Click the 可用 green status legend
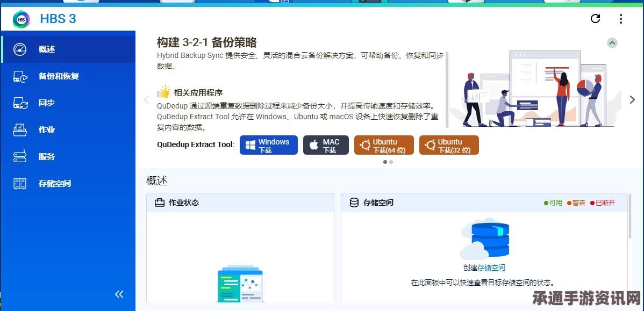 point(553,202)
